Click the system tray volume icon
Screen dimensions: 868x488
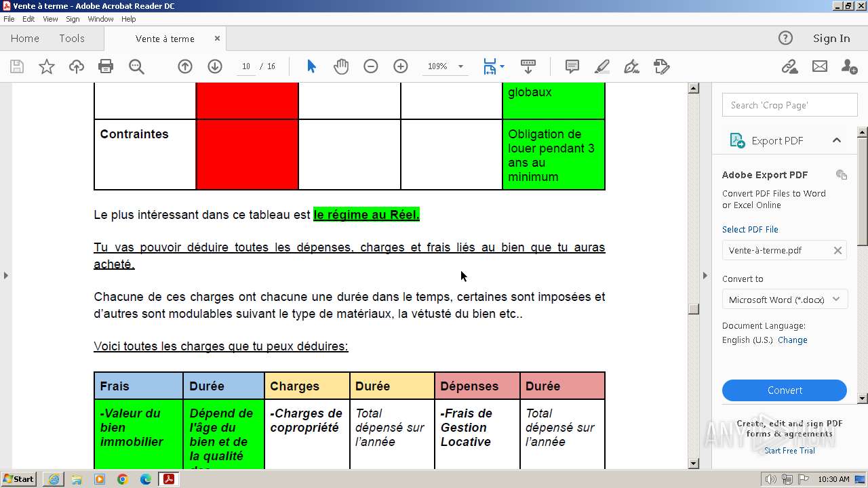770,479
